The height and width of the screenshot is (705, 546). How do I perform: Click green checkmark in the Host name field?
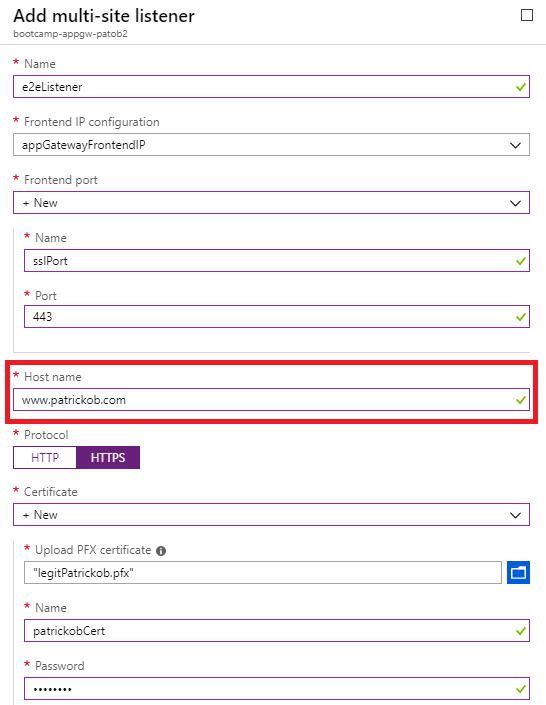pyautogui.click(x=521, y=400)
